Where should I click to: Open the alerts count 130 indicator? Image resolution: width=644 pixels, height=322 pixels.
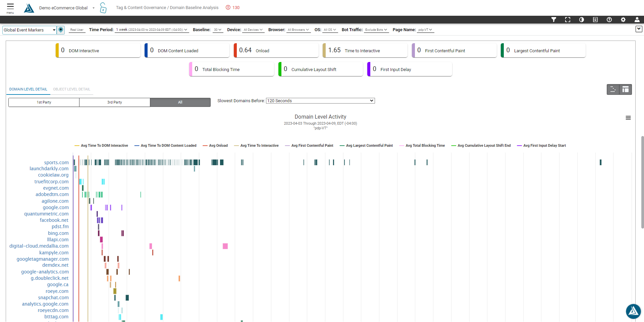coord(232,7)
